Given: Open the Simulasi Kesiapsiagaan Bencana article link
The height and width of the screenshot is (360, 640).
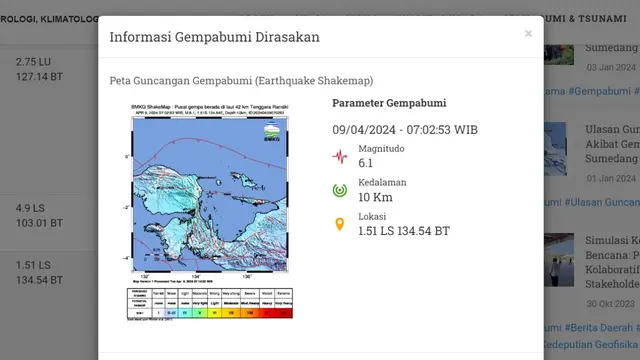Looking at the screenshot, I should pyautogui.click(x=612, y=262).
